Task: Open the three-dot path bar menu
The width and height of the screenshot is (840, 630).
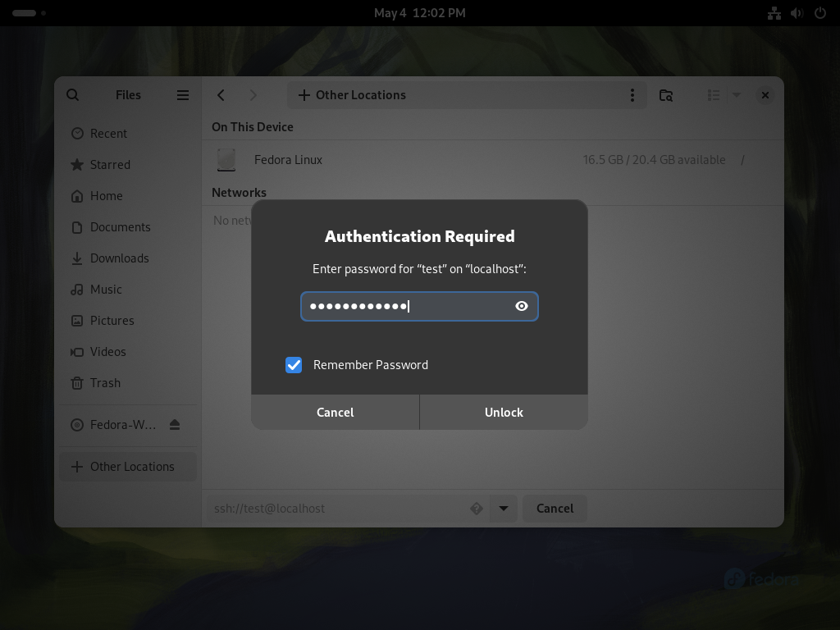Action: pos(632,95)
